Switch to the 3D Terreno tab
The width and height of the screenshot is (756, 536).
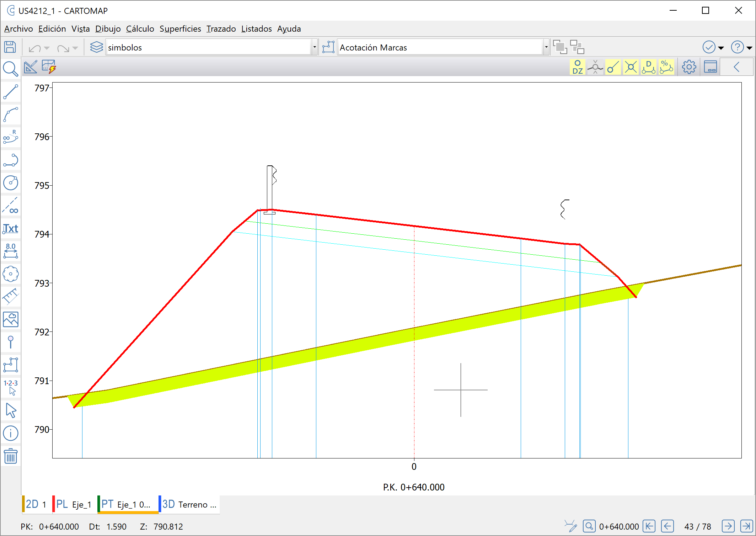[189, 504]
